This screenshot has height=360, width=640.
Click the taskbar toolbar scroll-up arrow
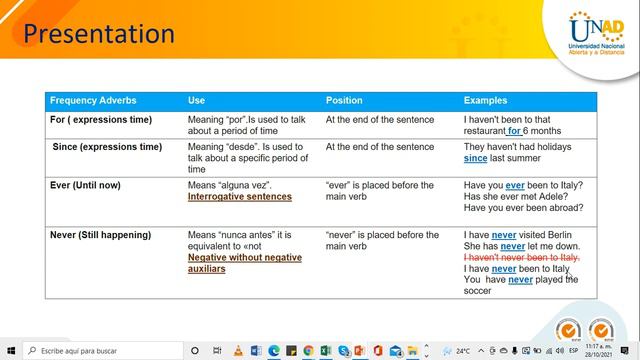click(427, 346)
